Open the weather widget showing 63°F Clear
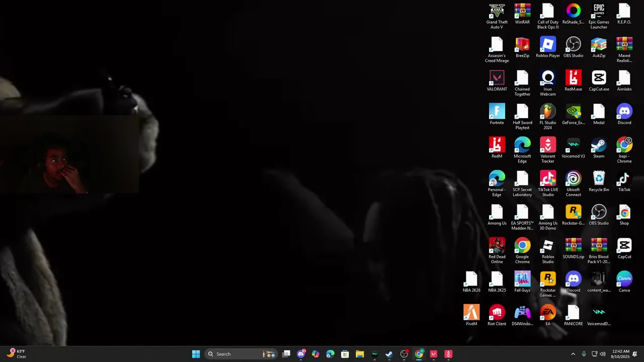Viewport: 644px width, 362px height. pyautogui.click(x=17, y=354)
